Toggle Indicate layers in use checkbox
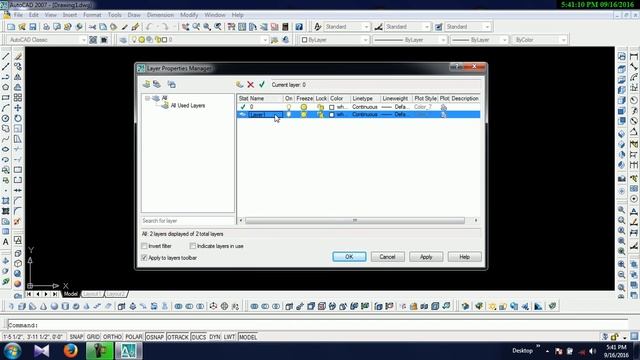 click(x=193, y=246)
